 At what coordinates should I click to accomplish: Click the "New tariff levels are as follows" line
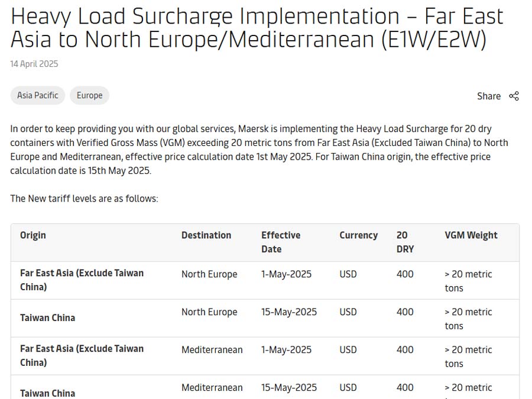(x=84, y=199)
